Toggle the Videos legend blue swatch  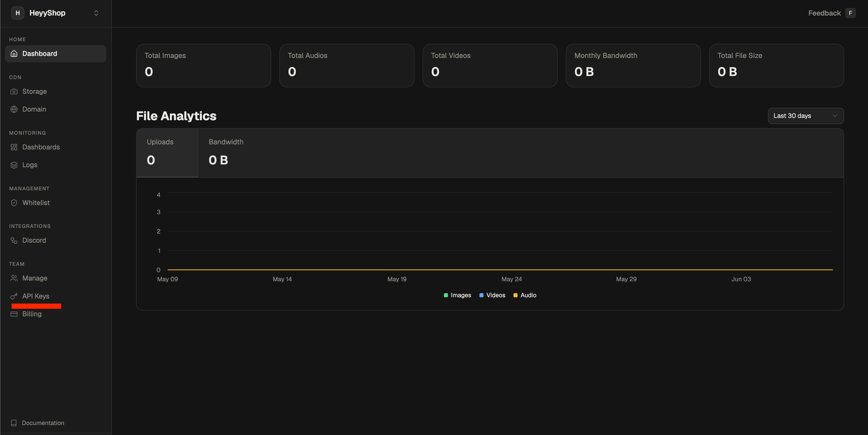tap(481, 295)
